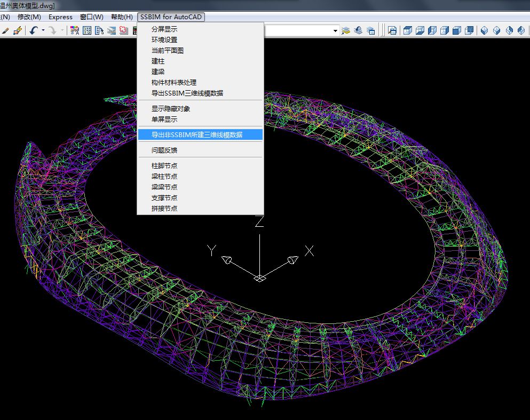Switch to Bottom view cube icon
Viewport: 530px width, 420px height.
point(420,31)
